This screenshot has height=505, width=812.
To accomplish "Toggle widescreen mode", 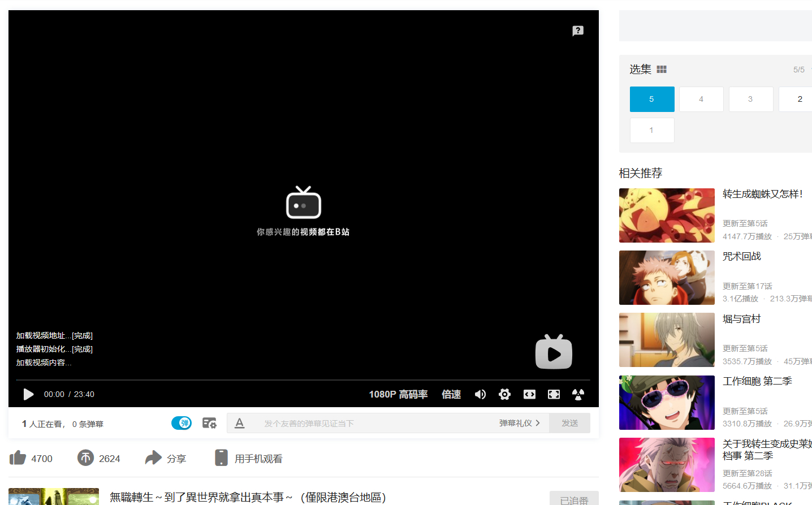I will (x=529, y=394).
